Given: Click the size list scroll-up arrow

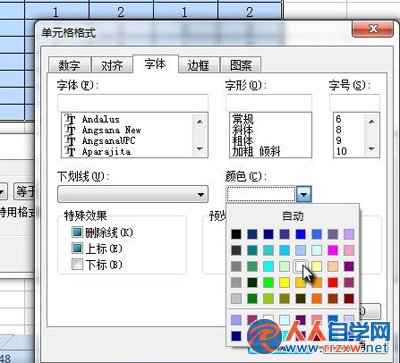Looking at the screenshot, I should point(372,122).
